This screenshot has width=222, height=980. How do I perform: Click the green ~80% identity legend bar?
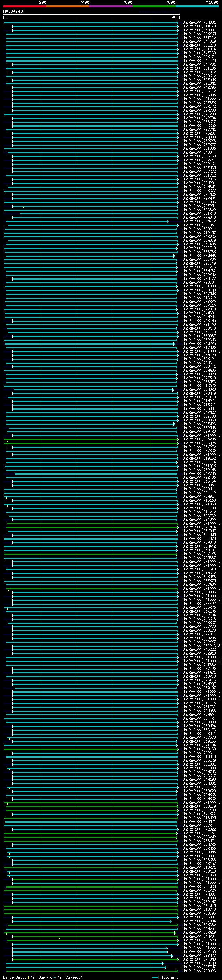(154, 6)
